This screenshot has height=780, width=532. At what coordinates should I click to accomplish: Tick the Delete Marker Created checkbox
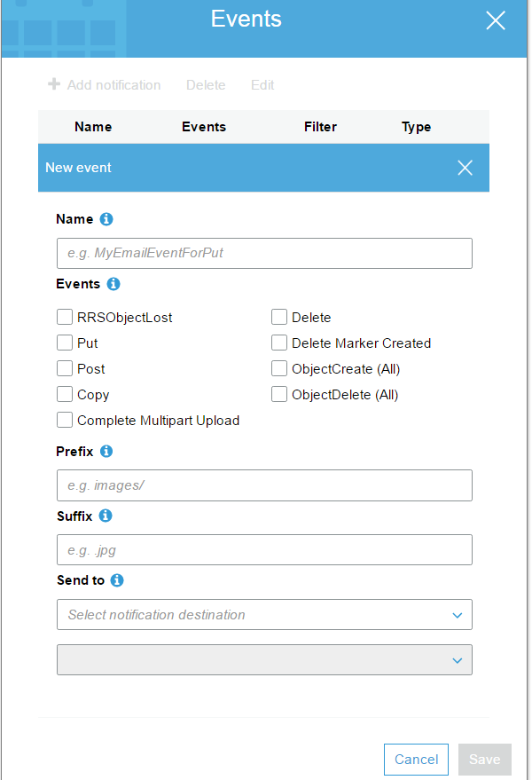(279, 343)
